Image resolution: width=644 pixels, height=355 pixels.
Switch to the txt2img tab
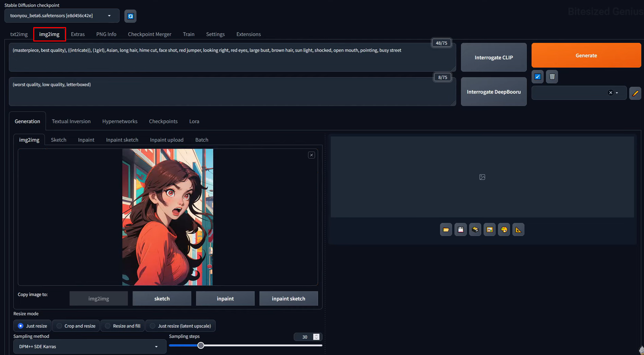point(19,34)
